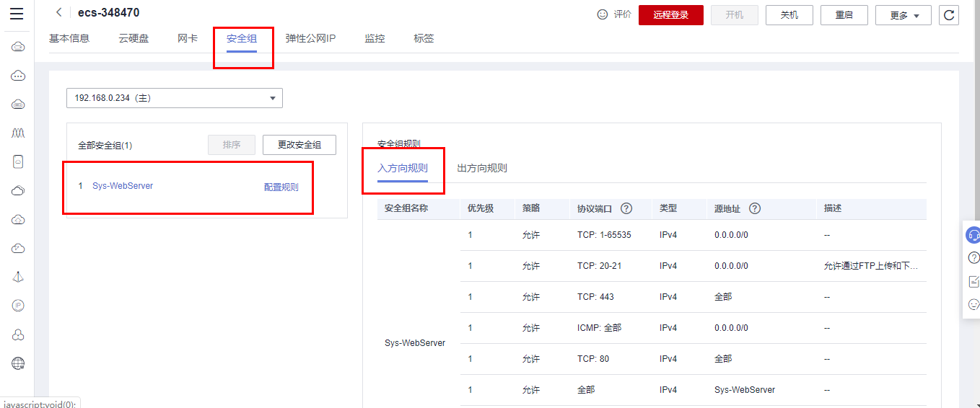Open the Sys-WebServer security group link
This screenshot has width=980, height=408.
(123, 186)
